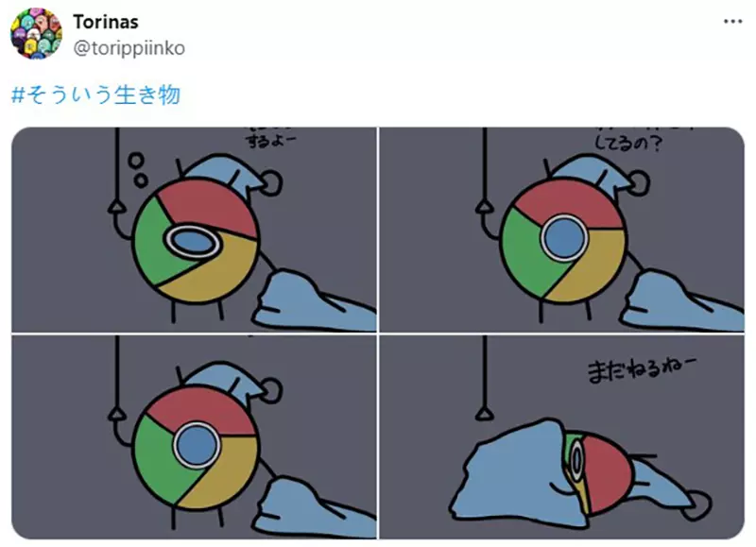Click sleep bubbles in the first panel
The width and height of the screenshot is (756, 547).
click(137, 169)
